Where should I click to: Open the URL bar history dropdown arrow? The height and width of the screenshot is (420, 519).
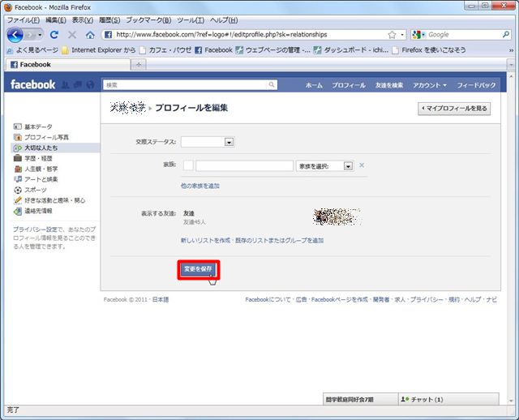[x=402, y=35]
